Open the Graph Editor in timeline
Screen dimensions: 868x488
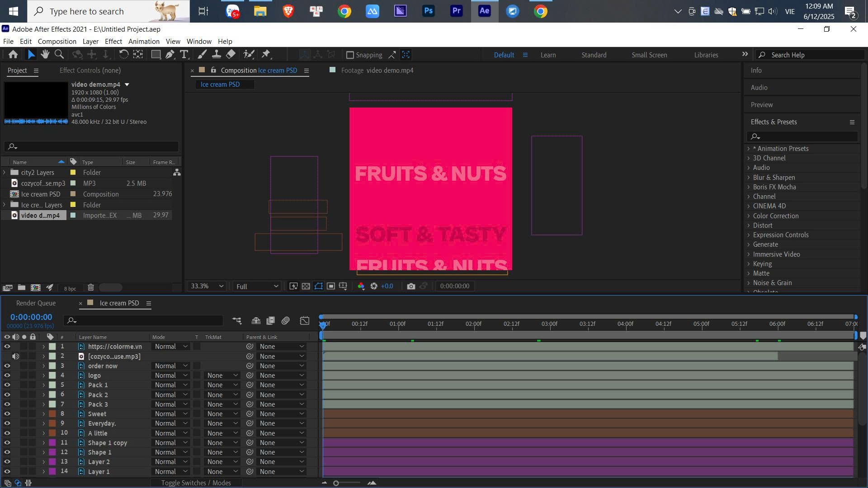coord(305,321)
